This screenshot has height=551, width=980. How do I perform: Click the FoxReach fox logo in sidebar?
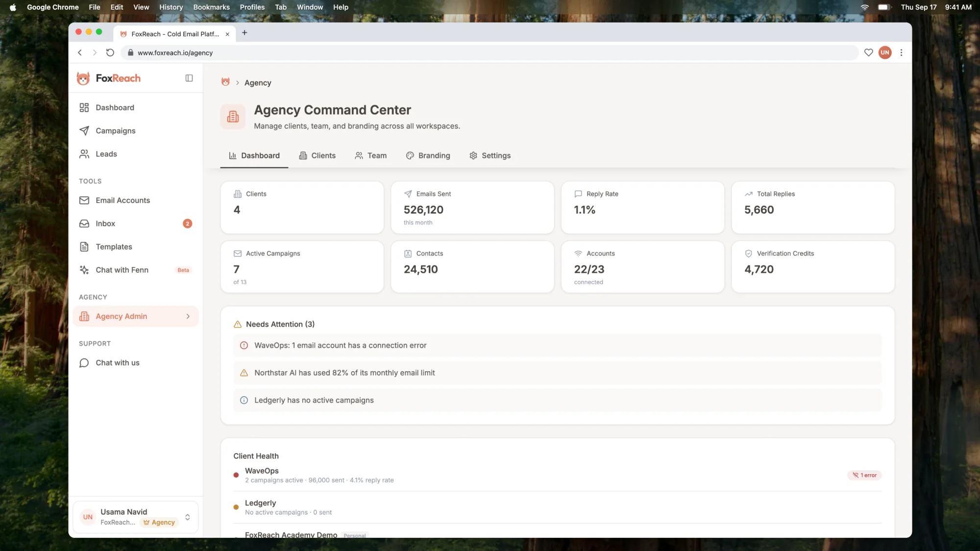[x=83, y=78]
